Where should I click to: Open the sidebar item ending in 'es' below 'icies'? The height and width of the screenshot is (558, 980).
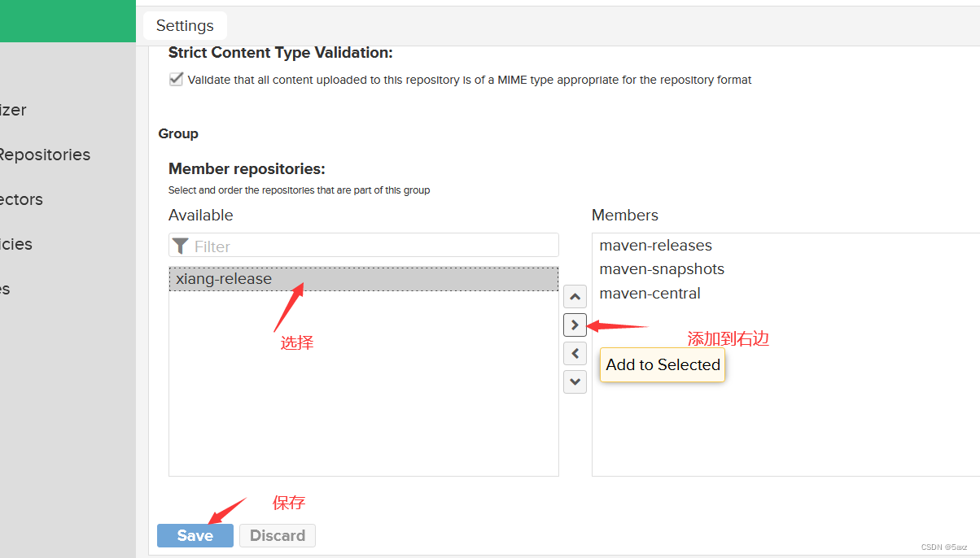point(5,289)
